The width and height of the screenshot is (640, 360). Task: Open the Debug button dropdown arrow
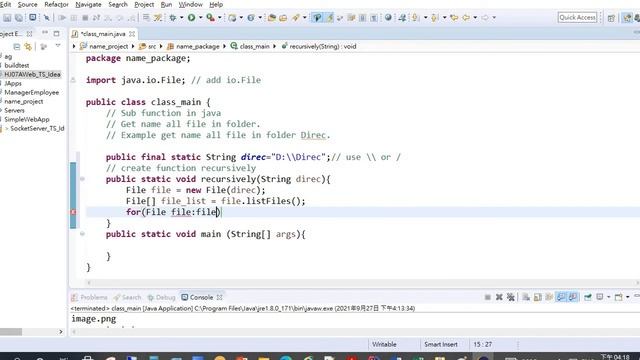tap(182, 18)
